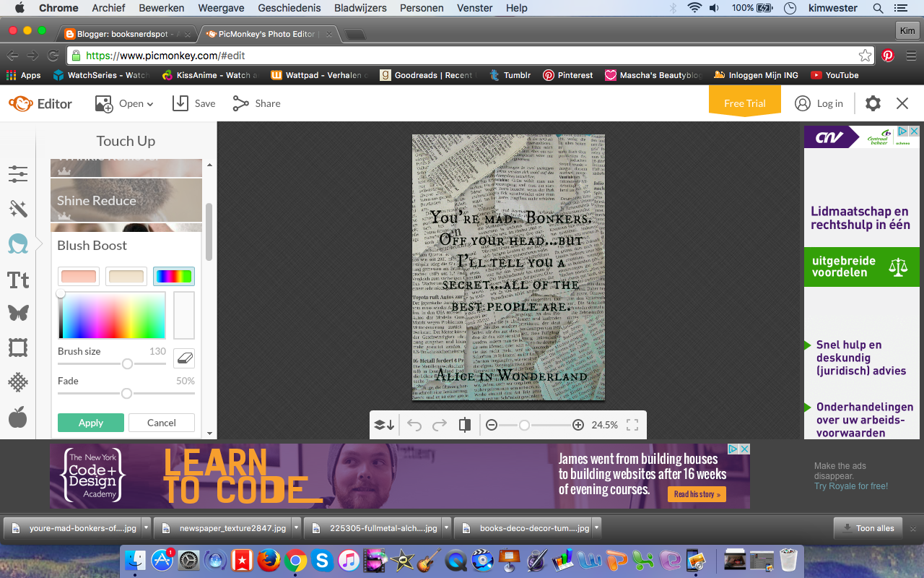Click the Free Trial button
The height and width of the screenshot is (578, 924).
pos(745,102)
